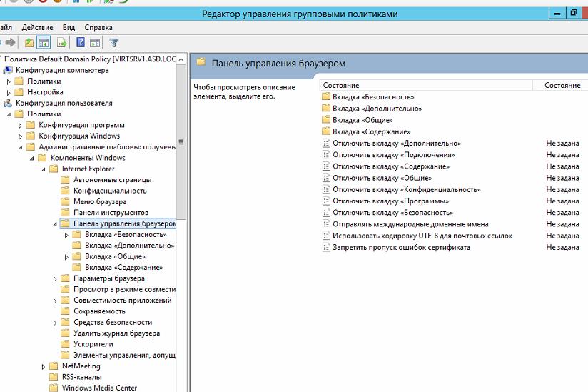Open the Вид menu
The height and width of the screenshot is (392, 588).
click(69, 27)
